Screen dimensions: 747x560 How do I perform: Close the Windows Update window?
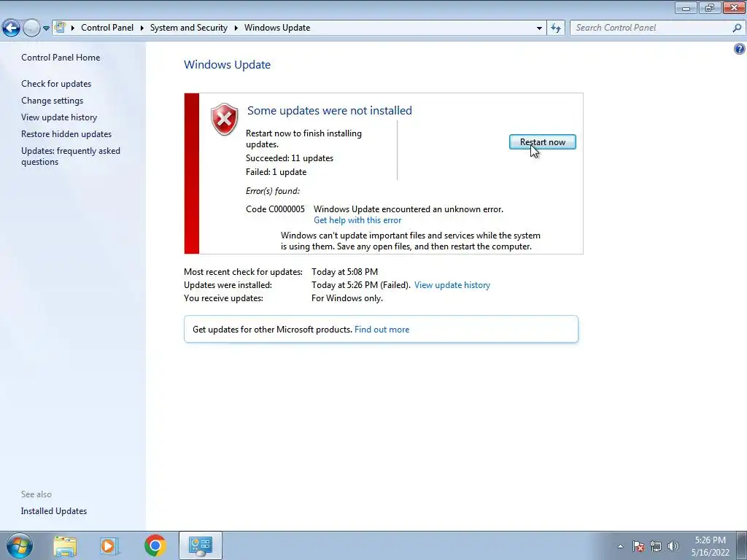pyautogui.click(x=734, y=7)
